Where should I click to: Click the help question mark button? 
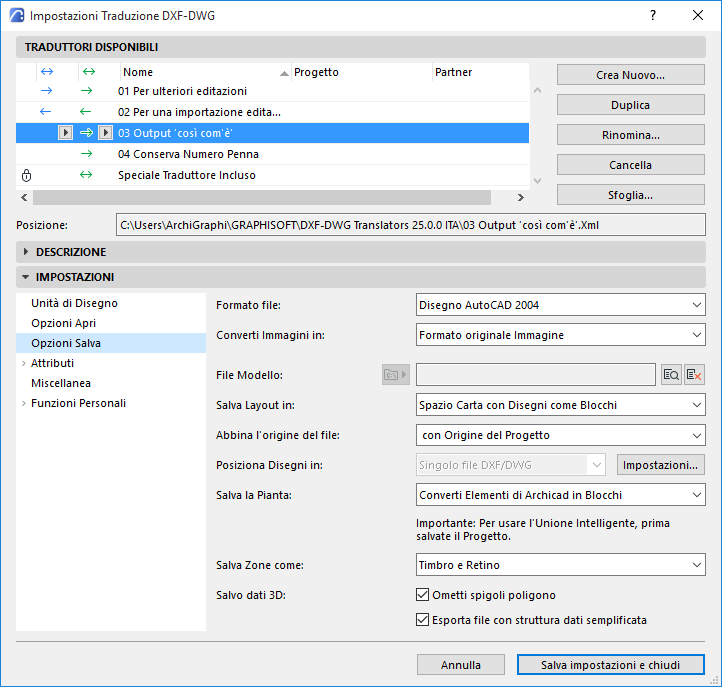click(x=653, y=15)
